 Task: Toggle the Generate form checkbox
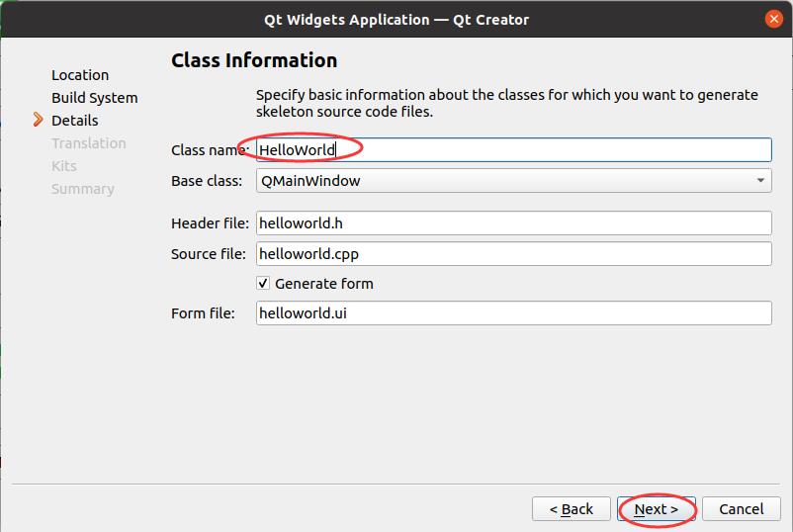pyautogui.click(x=263, y=283)
